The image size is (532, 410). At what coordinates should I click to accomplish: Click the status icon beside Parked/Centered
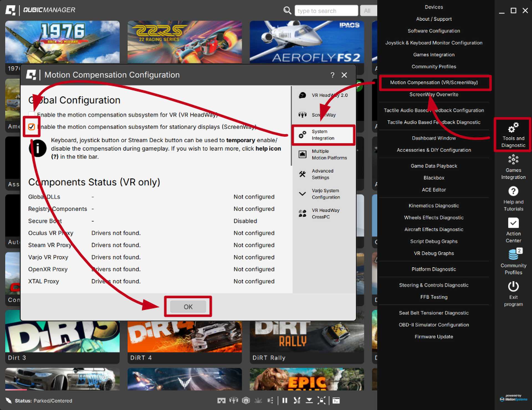9,400
